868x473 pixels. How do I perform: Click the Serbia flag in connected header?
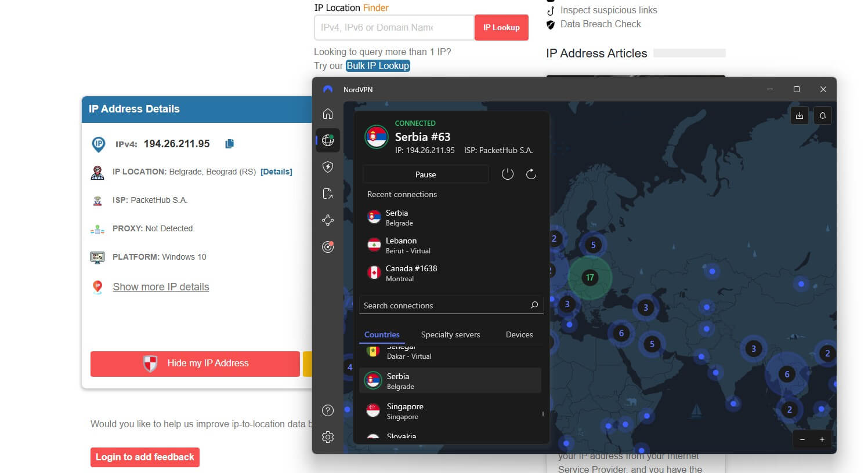(x=377, y=137)
